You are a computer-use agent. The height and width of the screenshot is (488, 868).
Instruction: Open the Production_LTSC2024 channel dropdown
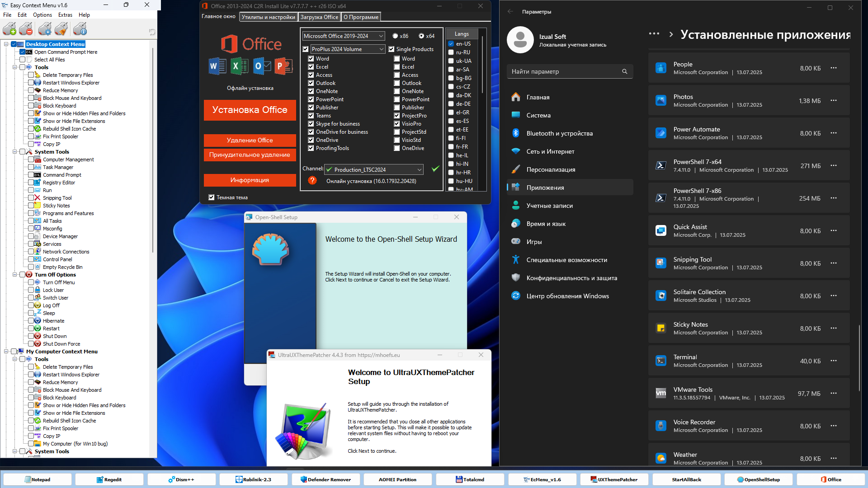(374, 169)
